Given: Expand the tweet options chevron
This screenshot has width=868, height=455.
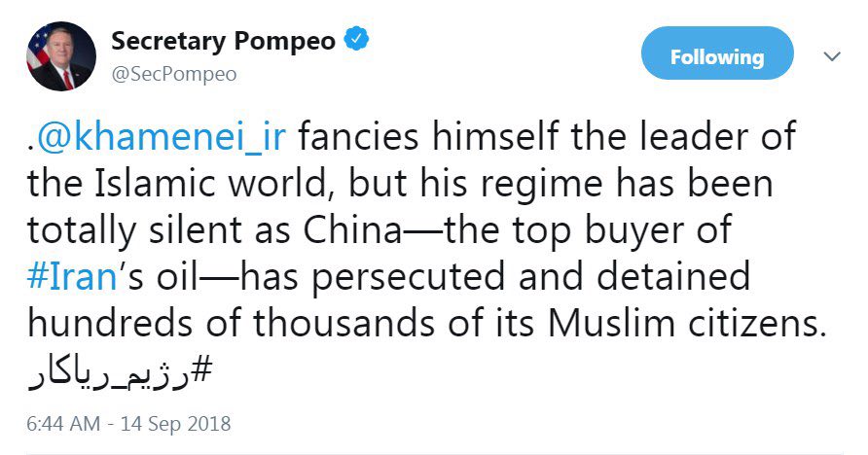Looking at the screenshot, I should click(x=831, y=57).
